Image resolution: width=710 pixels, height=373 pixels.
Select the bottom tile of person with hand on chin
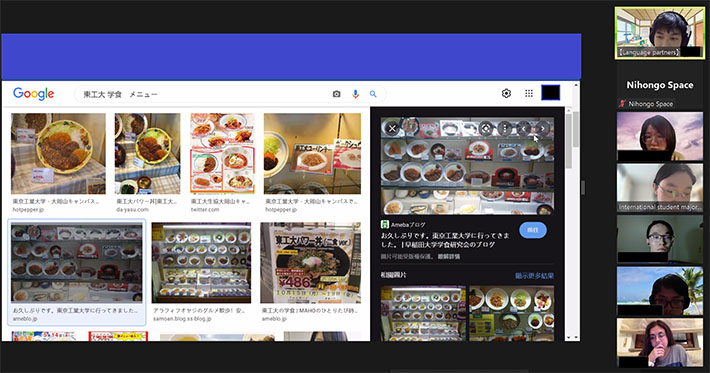click(660, 342)
